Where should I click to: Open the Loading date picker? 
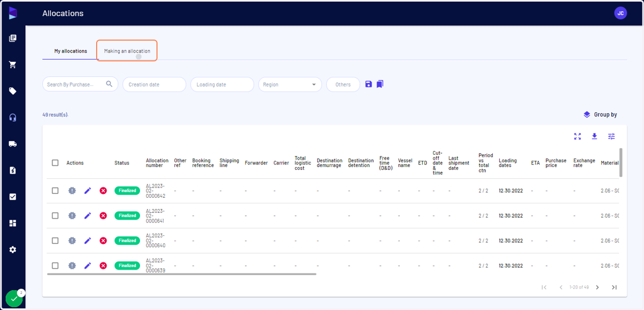point(222,84)
